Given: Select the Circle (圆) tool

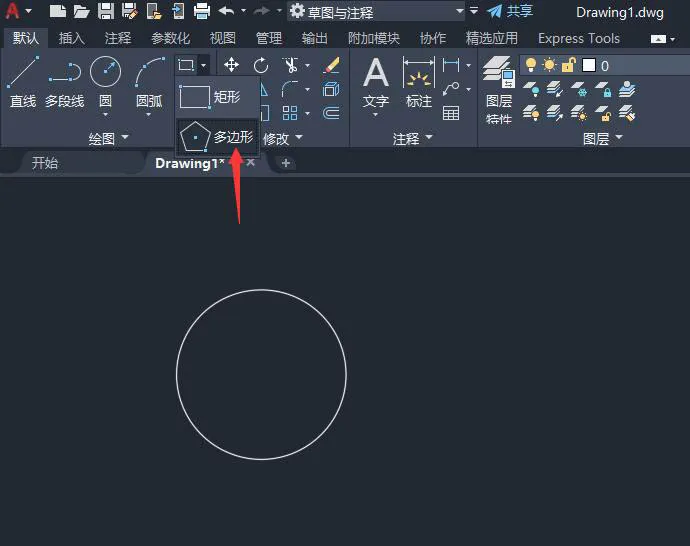Looking at the screenshot, I should point(105,82).
